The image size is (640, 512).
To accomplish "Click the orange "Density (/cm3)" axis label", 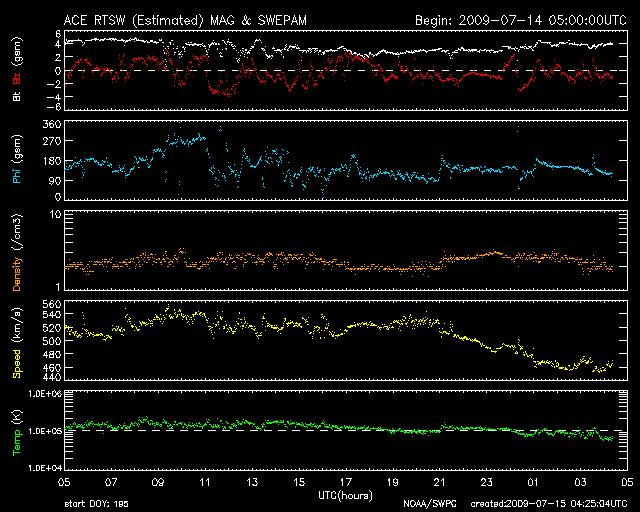I will click(17, 252).
